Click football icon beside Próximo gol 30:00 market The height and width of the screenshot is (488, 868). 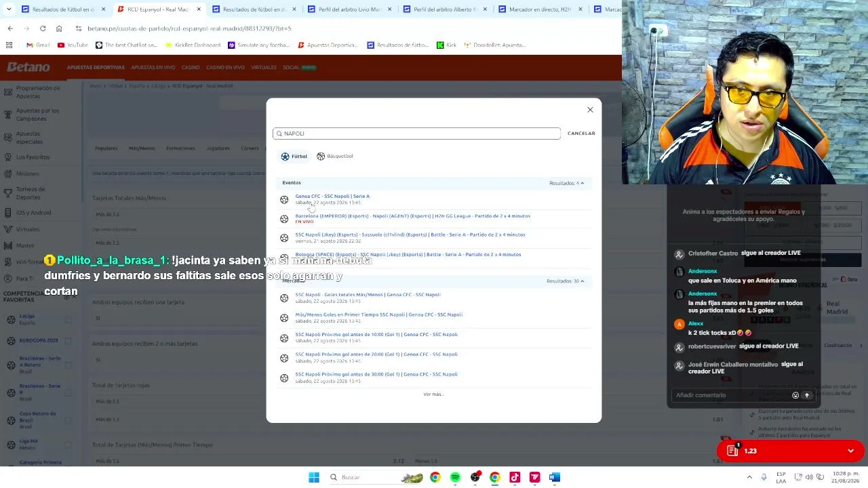click(x=284, y=378)
